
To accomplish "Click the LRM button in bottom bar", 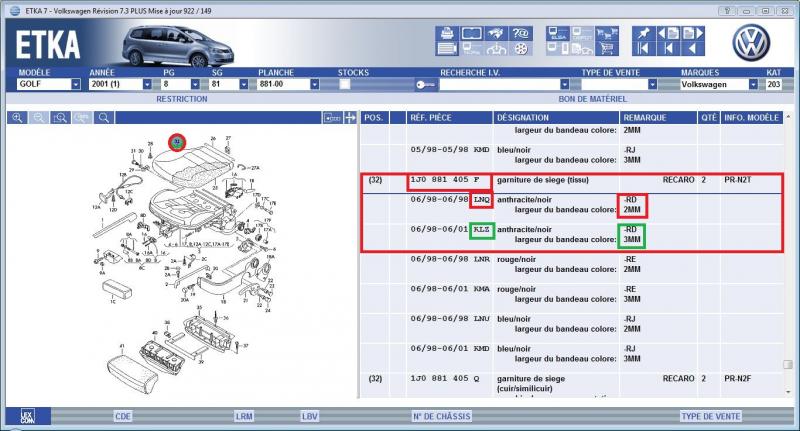I will tap(244, 416).
